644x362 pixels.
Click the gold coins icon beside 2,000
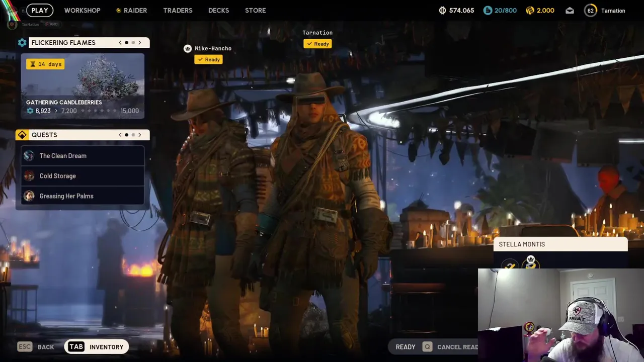pyautogui.click(x=530, y=10)
